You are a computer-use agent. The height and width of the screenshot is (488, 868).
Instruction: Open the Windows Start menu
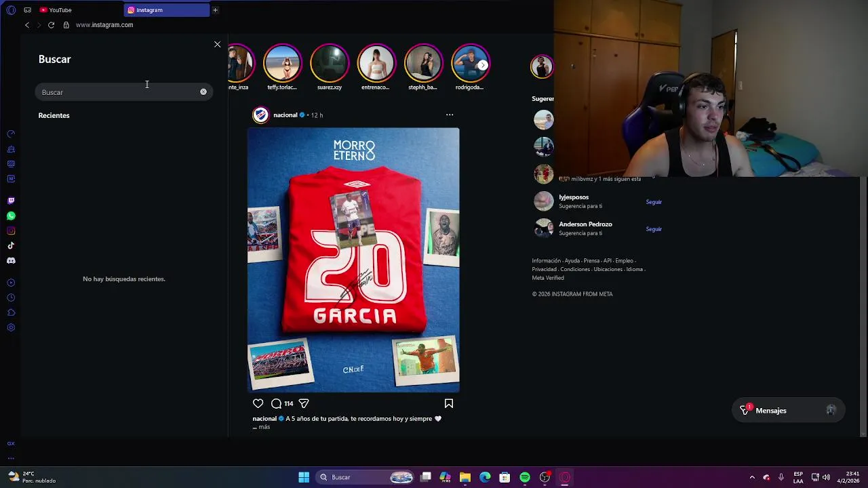click(x=304, y=477)
